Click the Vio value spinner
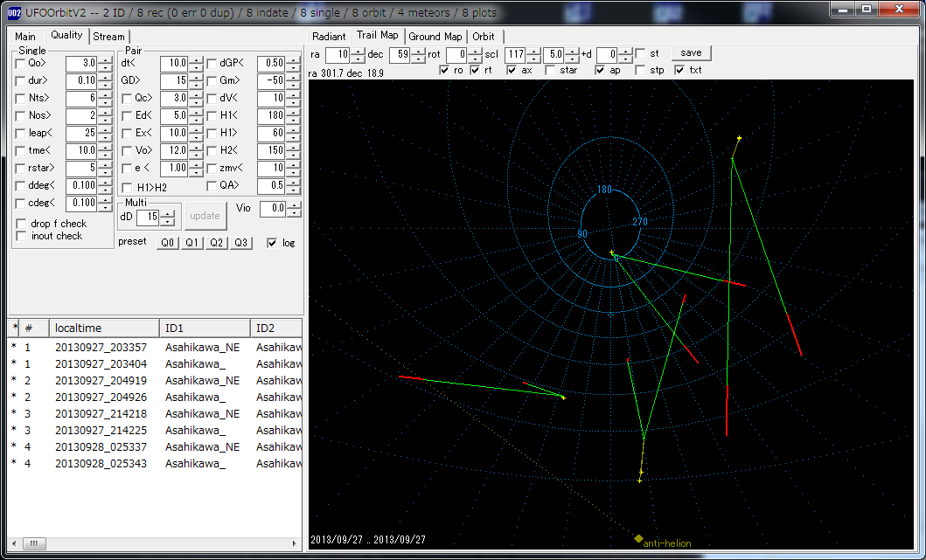The height and width of the screenshot is (560, 926). click(x=294, y=209)
